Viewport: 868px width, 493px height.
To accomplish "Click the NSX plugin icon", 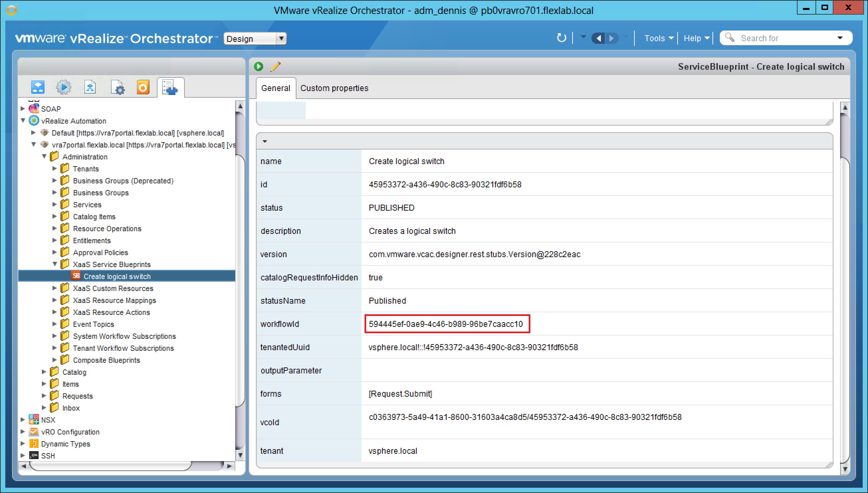I will click(34, 420).
